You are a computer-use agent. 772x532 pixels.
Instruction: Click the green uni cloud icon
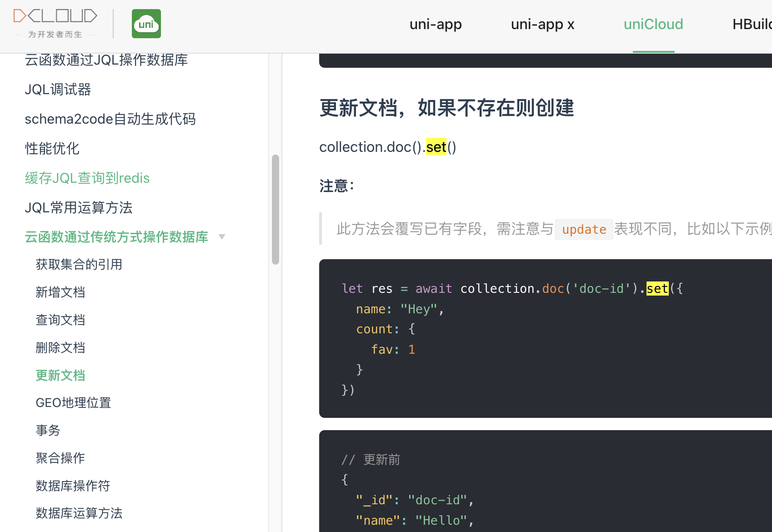click(x=146, y=24)
